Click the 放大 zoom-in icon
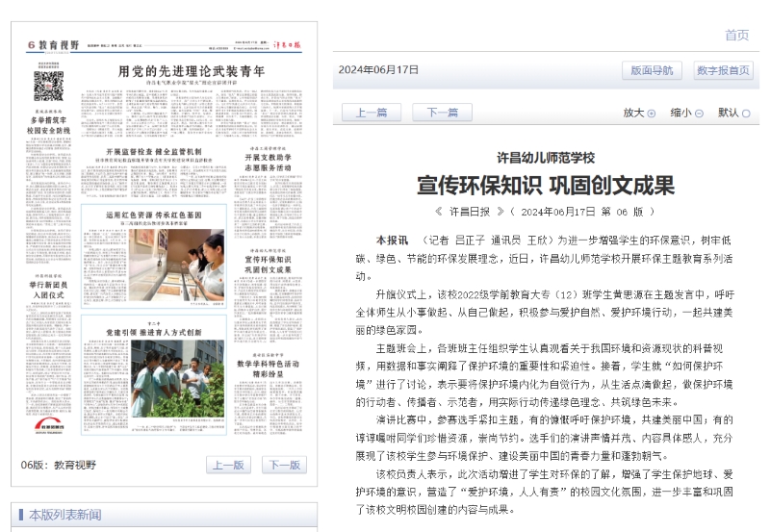 click(652, 114)
